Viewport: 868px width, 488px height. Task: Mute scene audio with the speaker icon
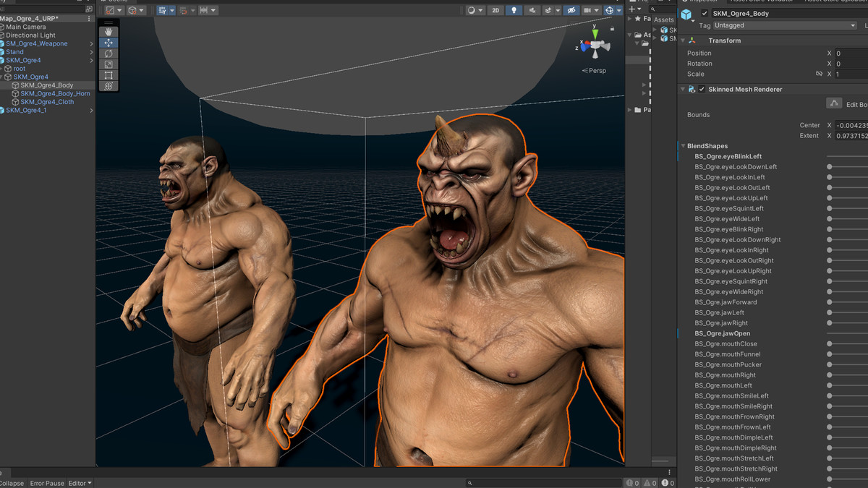[533, 10]
